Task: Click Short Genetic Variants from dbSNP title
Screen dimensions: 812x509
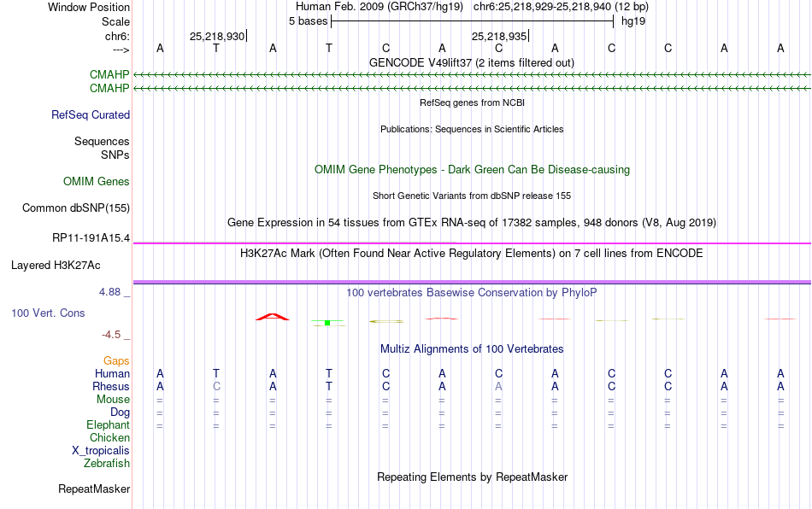Action: [x=472, y=196]
